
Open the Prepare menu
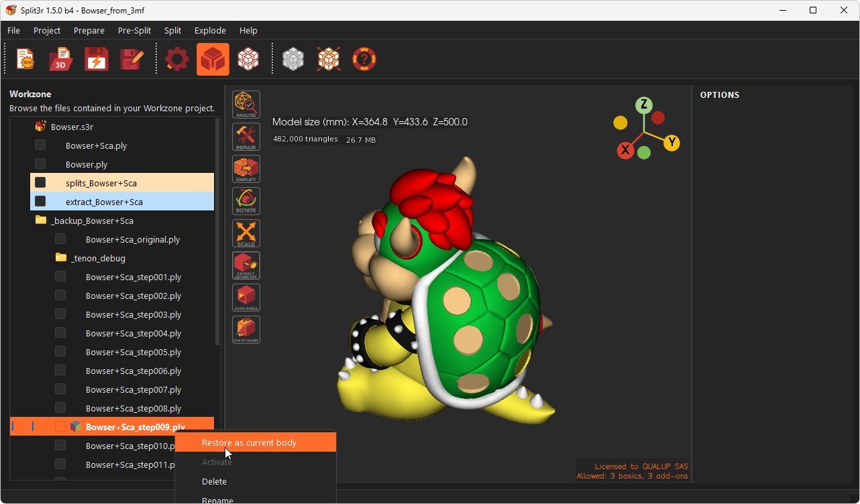[x=89, y=30]
